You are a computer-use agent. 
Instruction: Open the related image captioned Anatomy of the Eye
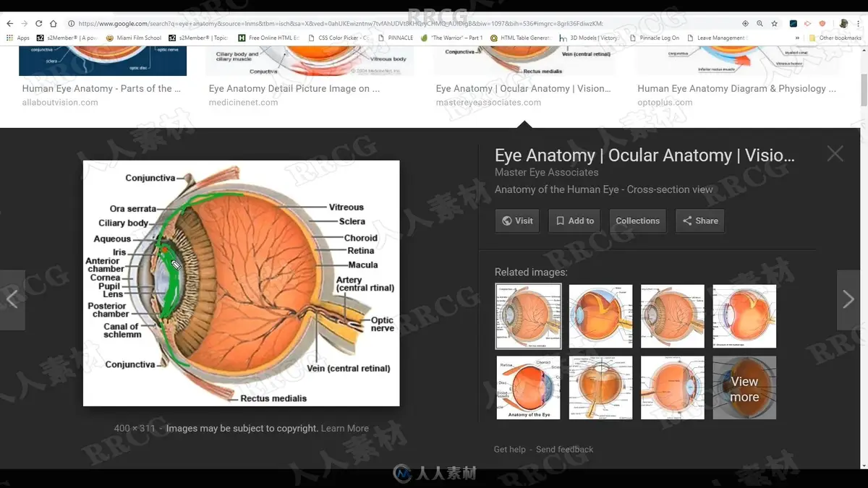coord(528,388)
